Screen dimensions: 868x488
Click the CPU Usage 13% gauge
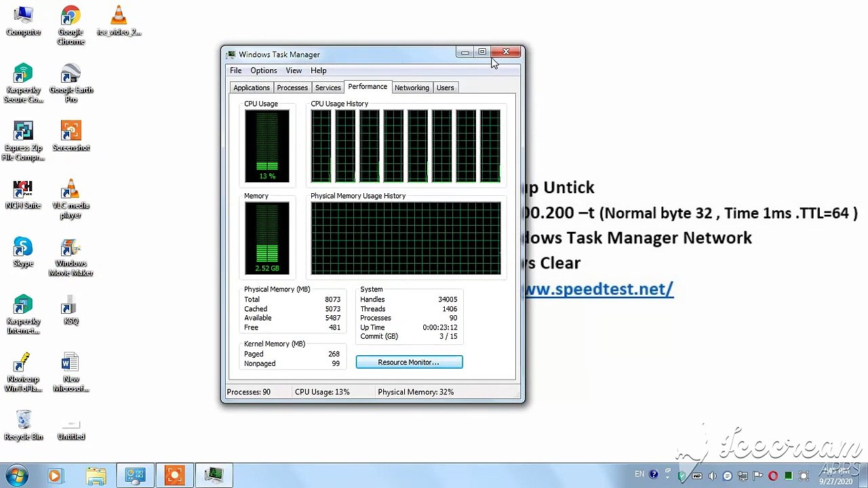267,146
